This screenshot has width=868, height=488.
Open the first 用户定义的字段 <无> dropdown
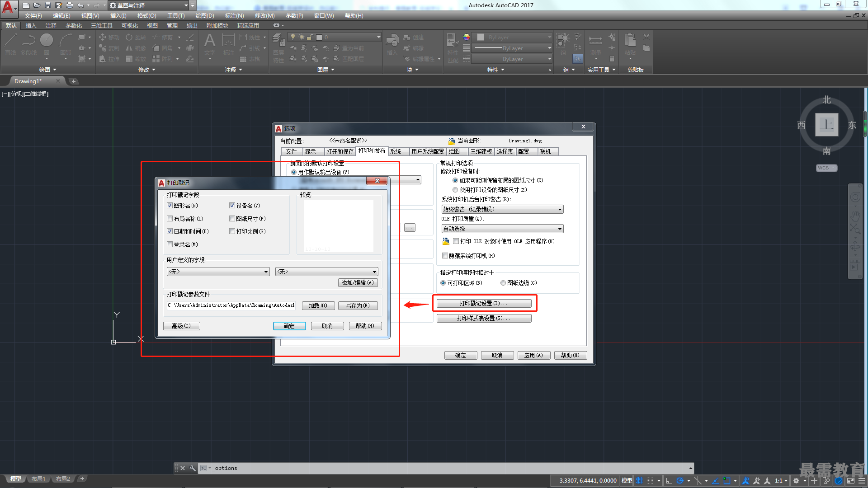[x=218, y=272]
